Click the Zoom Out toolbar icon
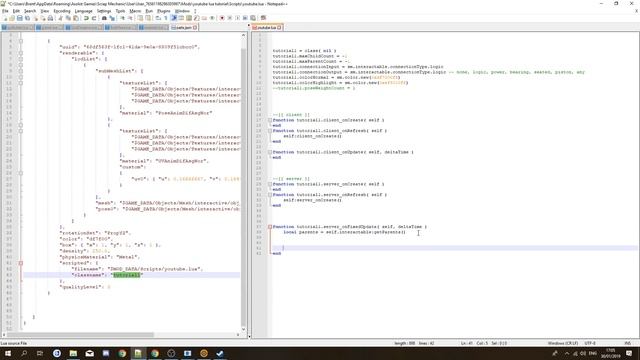The height and width of the screenshot is (360, 640). pos(130,18)
